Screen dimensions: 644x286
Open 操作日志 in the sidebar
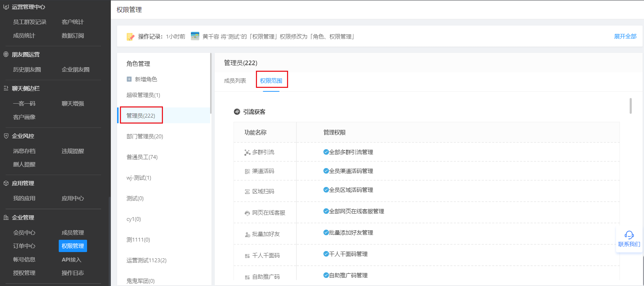pyautogui.click(x=73, y=273)
